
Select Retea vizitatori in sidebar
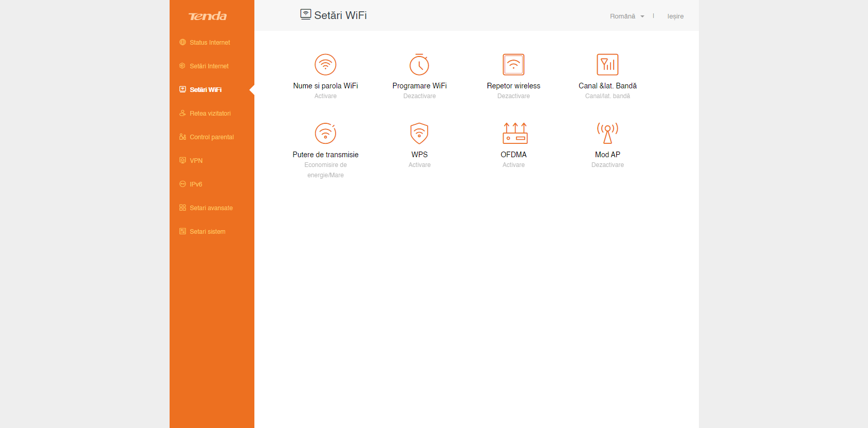tap(210, 114)
